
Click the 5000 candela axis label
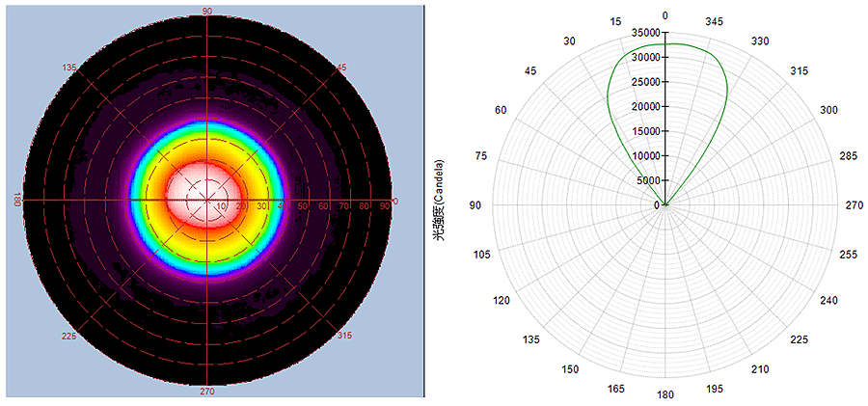(x=641, y=180)
